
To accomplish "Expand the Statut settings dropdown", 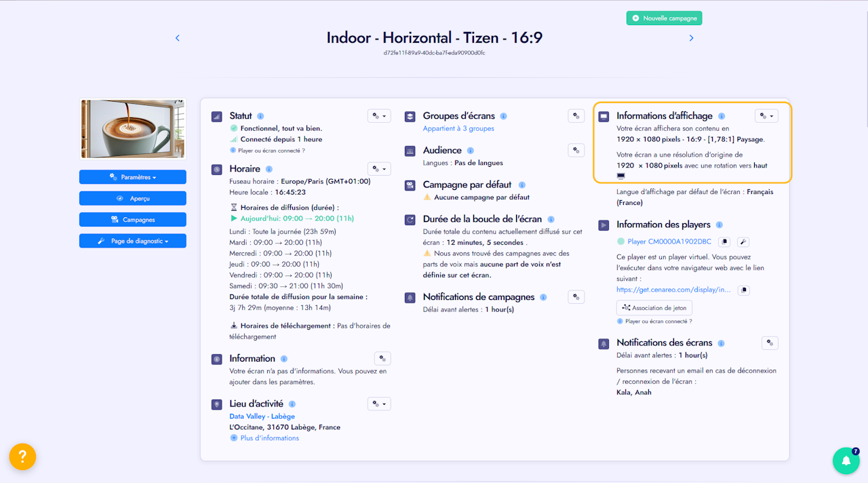I will point(378,116).
